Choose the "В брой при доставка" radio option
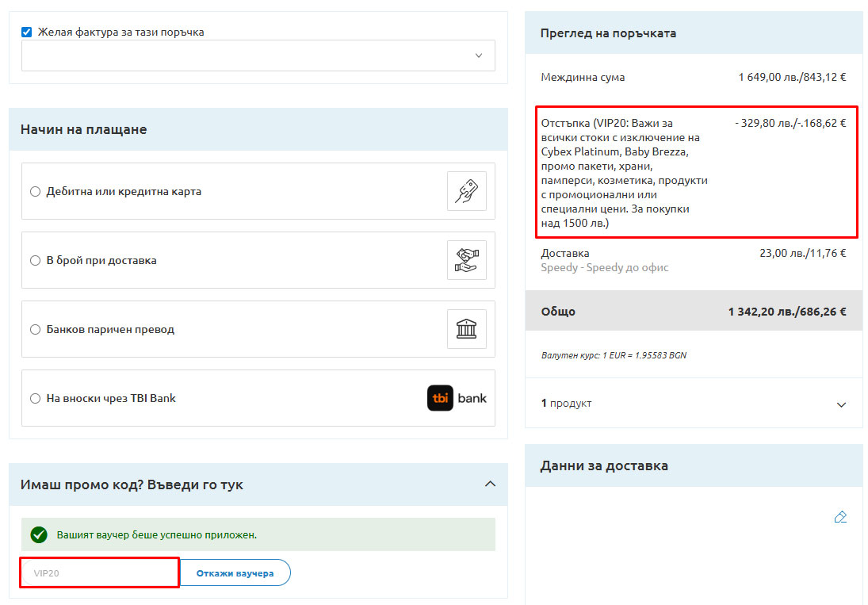Viewport: 868px width, 605px height. coord(35,261)
